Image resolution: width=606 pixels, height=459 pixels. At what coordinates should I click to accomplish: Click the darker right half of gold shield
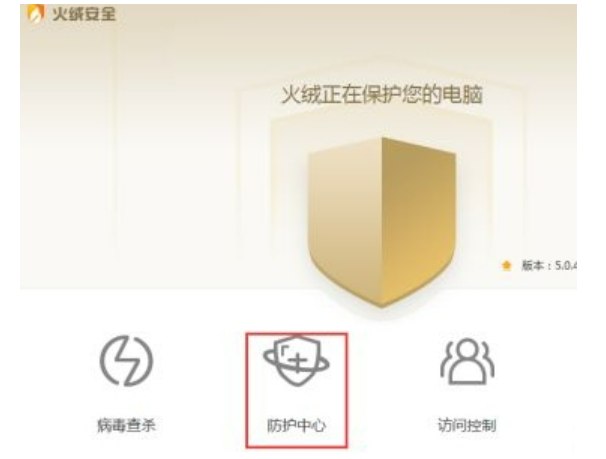pos(419,216)
